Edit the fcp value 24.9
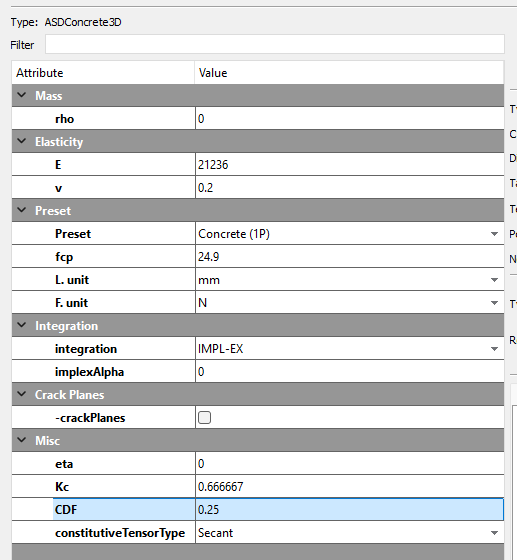517x560 pixels. (x=350, y=256)
